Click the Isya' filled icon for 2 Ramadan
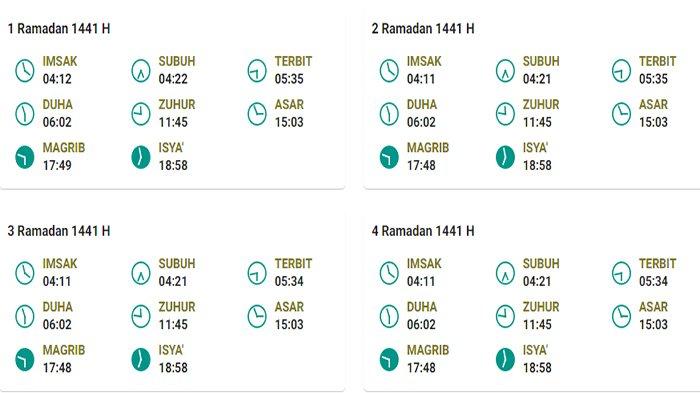 click(505, 157)
